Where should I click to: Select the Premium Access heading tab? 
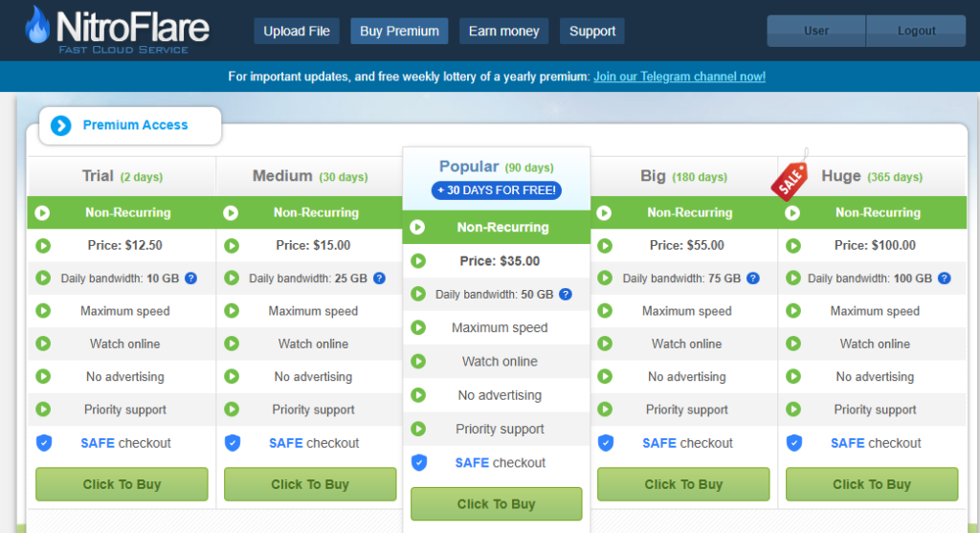[x=130, y=125]
